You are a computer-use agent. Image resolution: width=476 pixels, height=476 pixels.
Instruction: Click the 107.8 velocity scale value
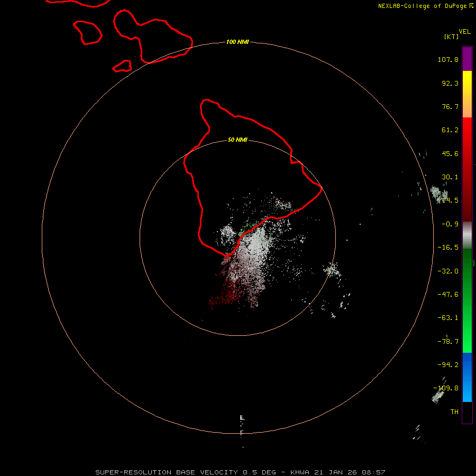coord(448,59)
